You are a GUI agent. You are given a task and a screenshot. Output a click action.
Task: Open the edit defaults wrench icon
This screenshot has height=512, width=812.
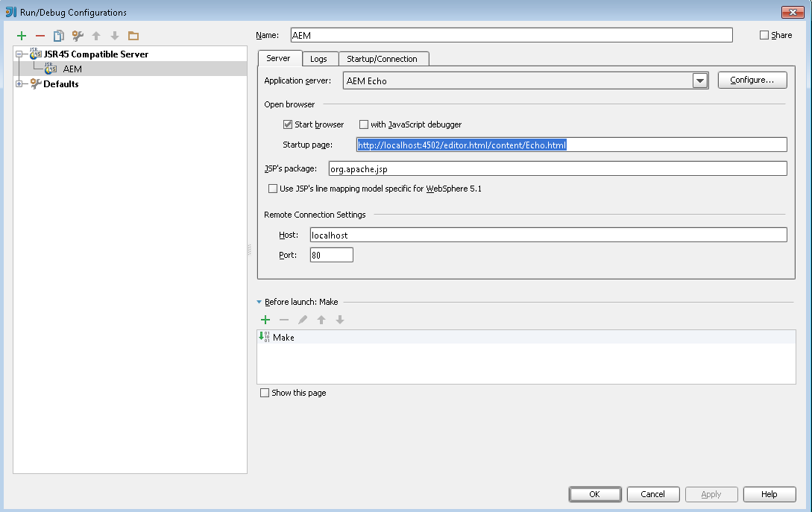(x=78, y=36)
